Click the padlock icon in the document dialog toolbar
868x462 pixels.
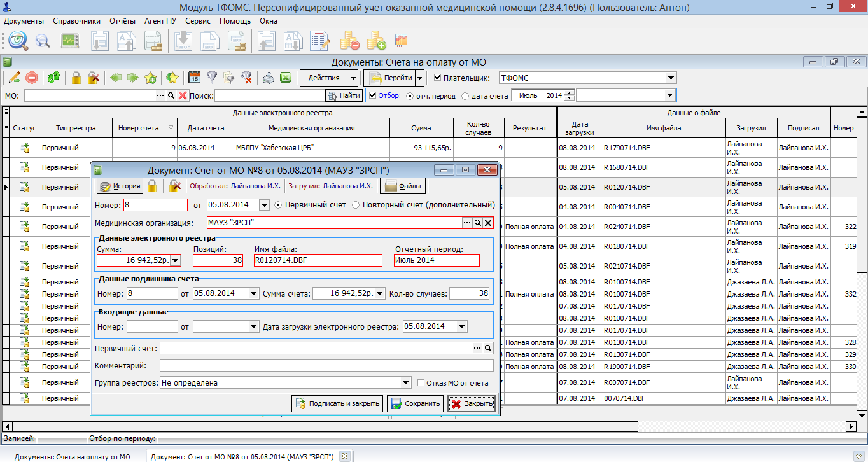pyautogui.click(x=152, y=186)
